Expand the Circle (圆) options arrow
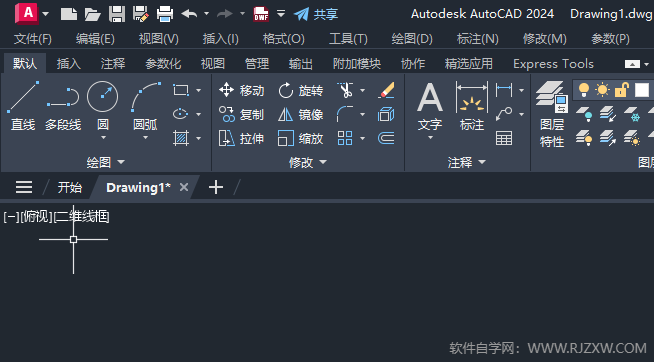Image resolution: width=654 pixels, height=362 pixels. (103, 137)
